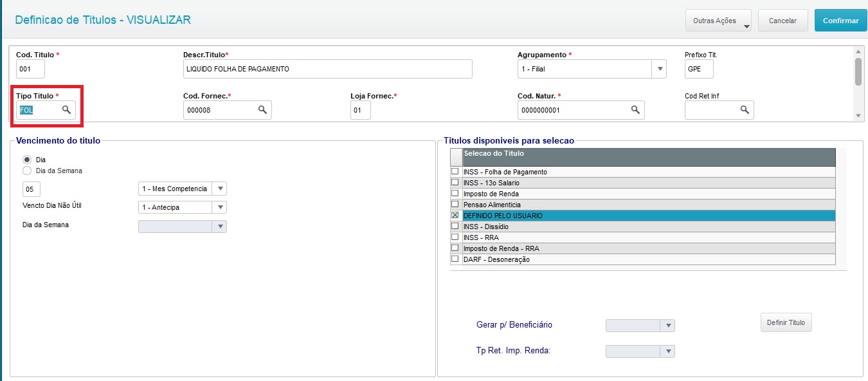This screenshot has height=381, width=868.
Task: Select INSS - 13o Salario row text
Action: point(491,183)
